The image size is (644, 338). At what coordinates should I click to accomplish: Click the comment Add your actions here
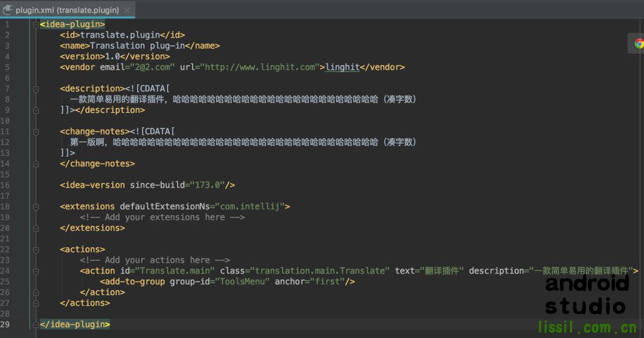coord(155,260)
